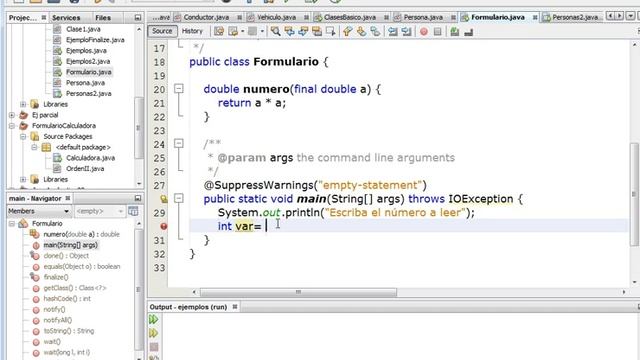Click editor tabs scroll-right arrow
This screenshot has width=640, height=360.
tap(620, 16)
